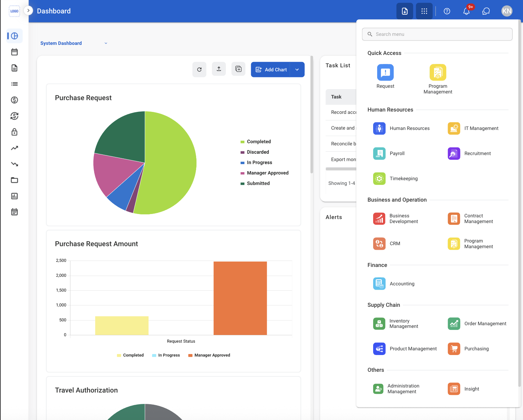Open the event note icon at sidebar bottom
The height and width of the screenshot is (420, 523).
click(x=14, y=212)
